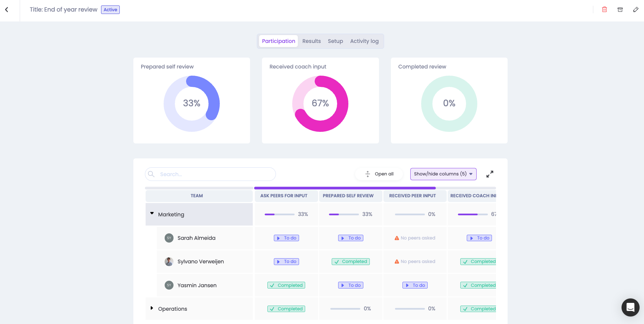Click Sarah Almeida's avatar icon
This screenshot has width=644, height=324.
[169, 238]
